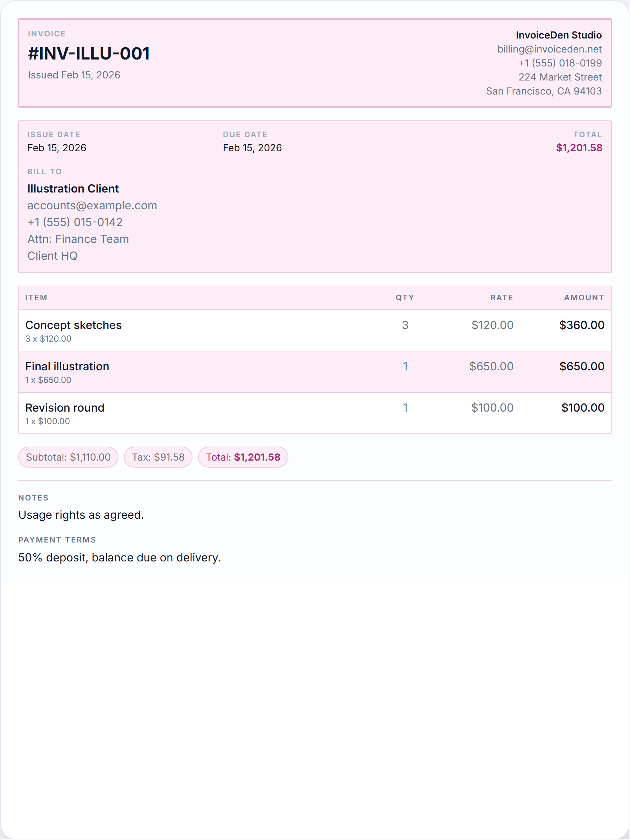This screenshot has width=630, height=840.
Task: Click the RATE column header
Action: 502,298
